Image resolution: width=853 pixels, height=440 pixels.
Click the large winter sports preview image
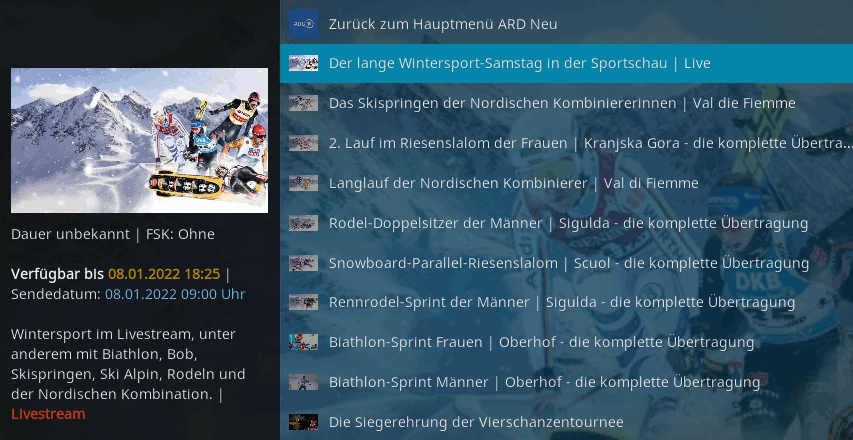(x=139, y=140)
